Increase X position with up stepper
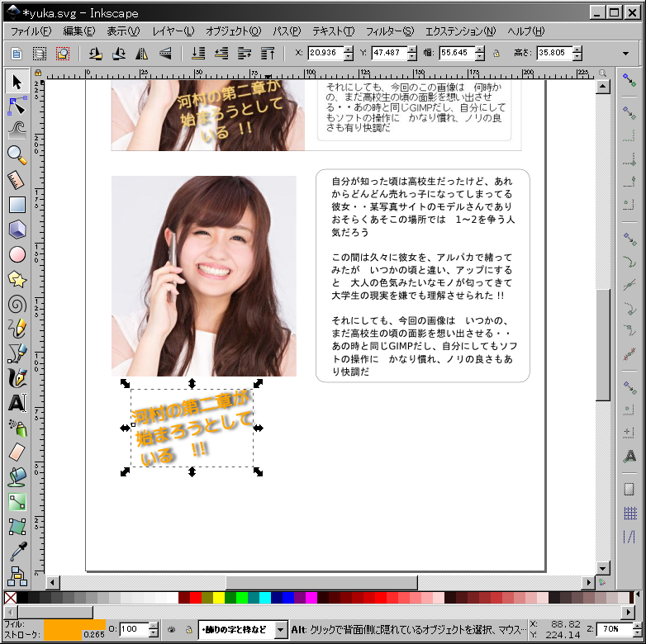646x644 pixels. (x=349, y=50)
